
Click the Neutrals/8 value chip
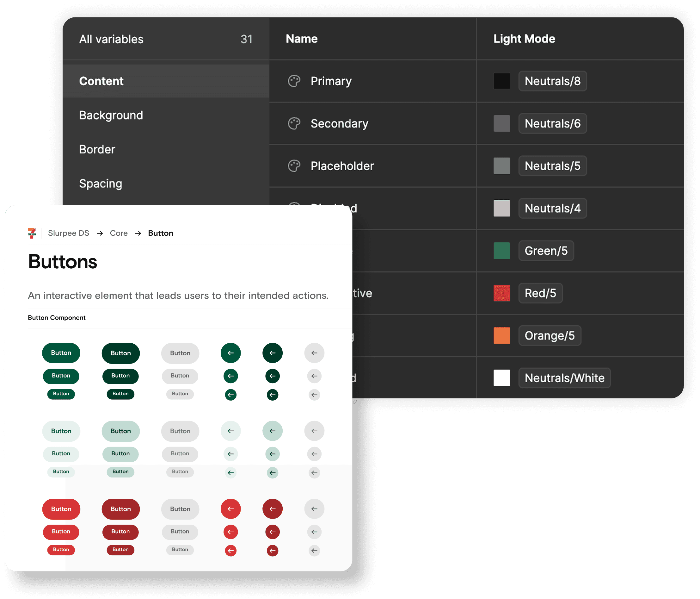pos(552,81)
